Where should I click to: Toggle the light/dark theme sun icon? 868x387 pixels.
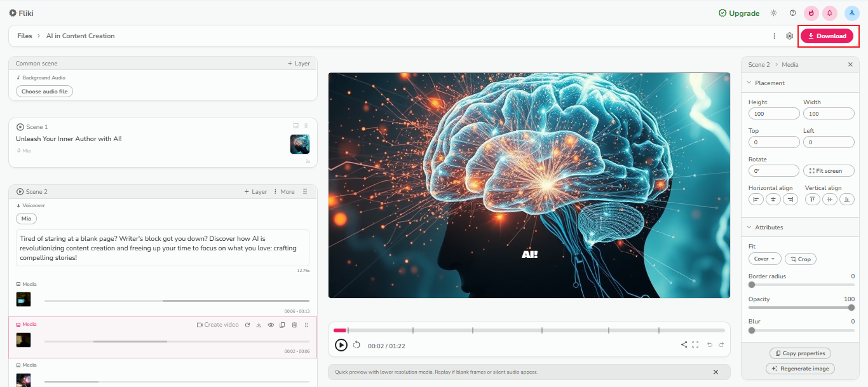pos(773,13)
